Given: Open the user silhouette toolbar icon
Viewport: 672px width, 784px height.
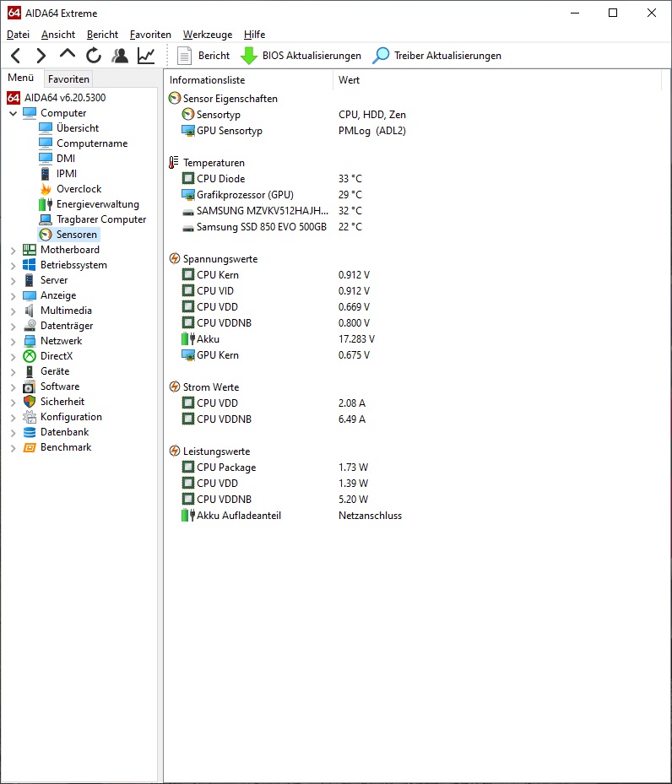Looking at the screenshot, I should pos(120,56).
